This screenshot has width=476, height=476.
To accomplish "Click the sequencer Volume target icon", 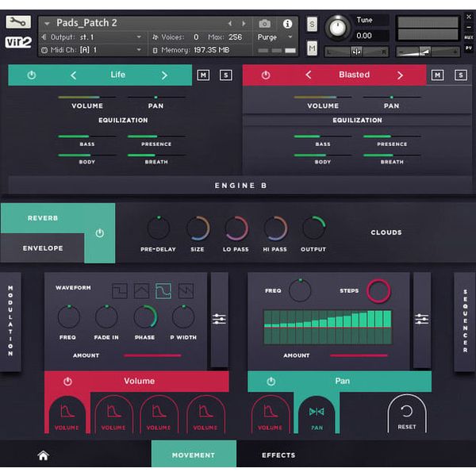I will click(x=271, y=415).
